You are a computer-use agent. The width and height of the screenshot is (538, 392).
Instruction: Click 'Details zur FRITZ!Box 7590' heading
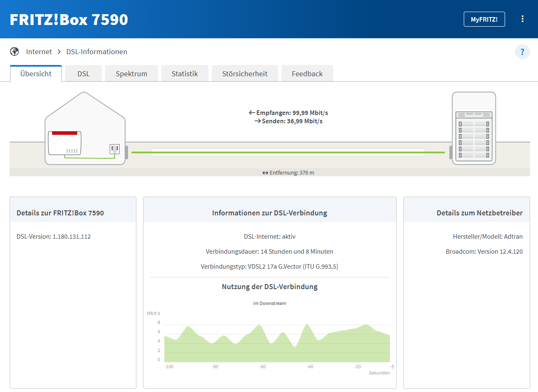pos(60,213)
